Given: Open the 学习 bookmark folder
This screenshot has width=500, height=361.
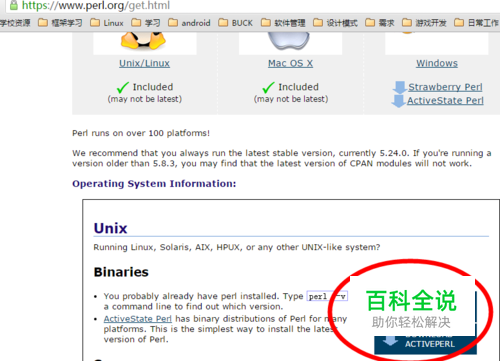Looking at the screenshot, I should pos(146,23).
